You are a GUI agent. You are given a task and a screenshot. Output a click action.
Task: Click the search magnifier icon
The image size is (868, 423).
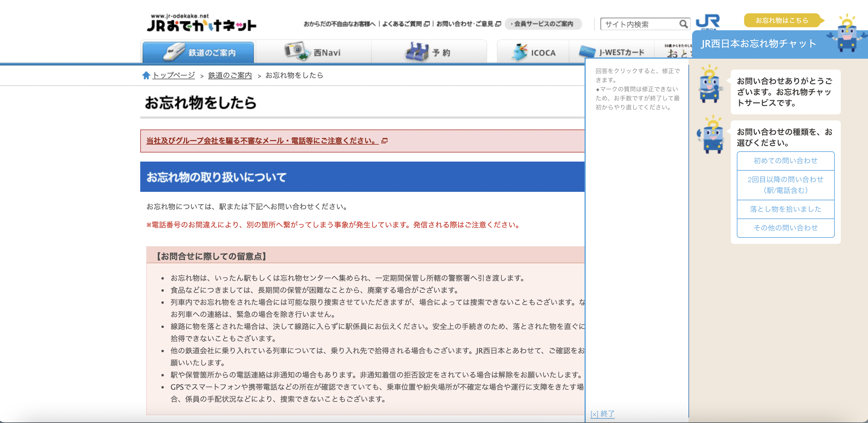tap(683, 24)
